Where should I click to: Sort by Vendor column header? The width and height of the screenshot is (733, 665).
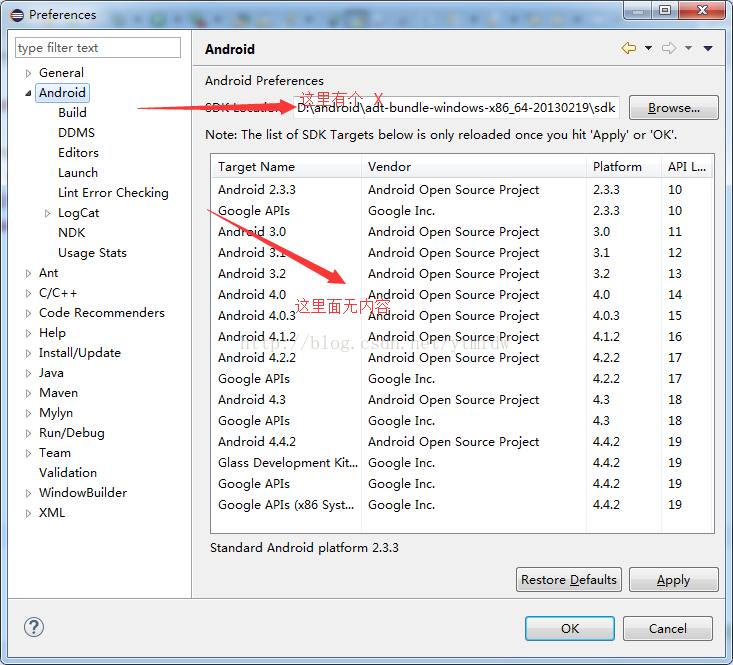point(474,167)
